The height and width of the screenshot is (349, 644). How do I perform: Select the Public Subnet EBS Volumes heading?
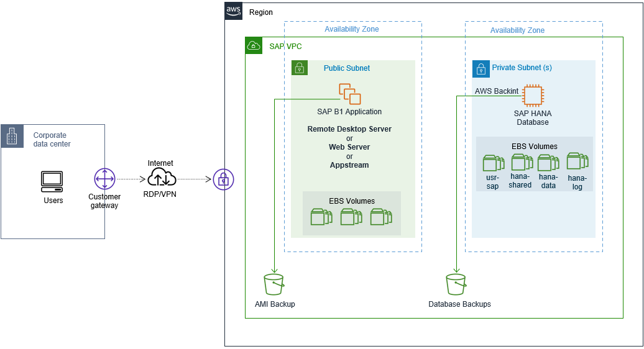(x=352, y=201)
